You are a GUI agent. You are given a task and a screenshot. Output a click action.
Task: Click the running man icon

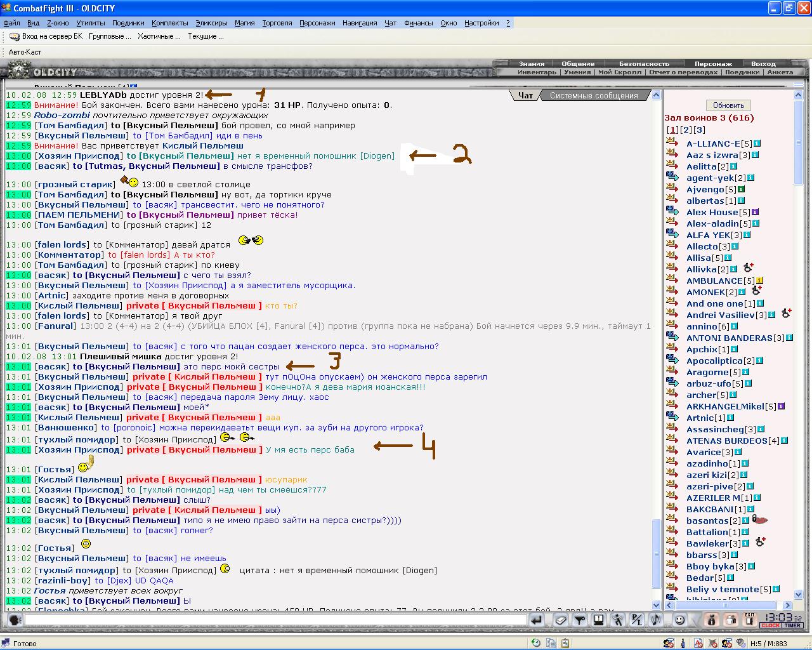coord(618,620)
